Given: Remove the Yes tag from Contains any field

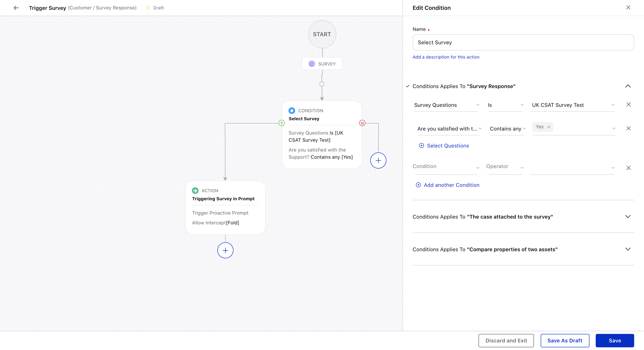Looking at the screenshot, I should [x=548, y=127].
